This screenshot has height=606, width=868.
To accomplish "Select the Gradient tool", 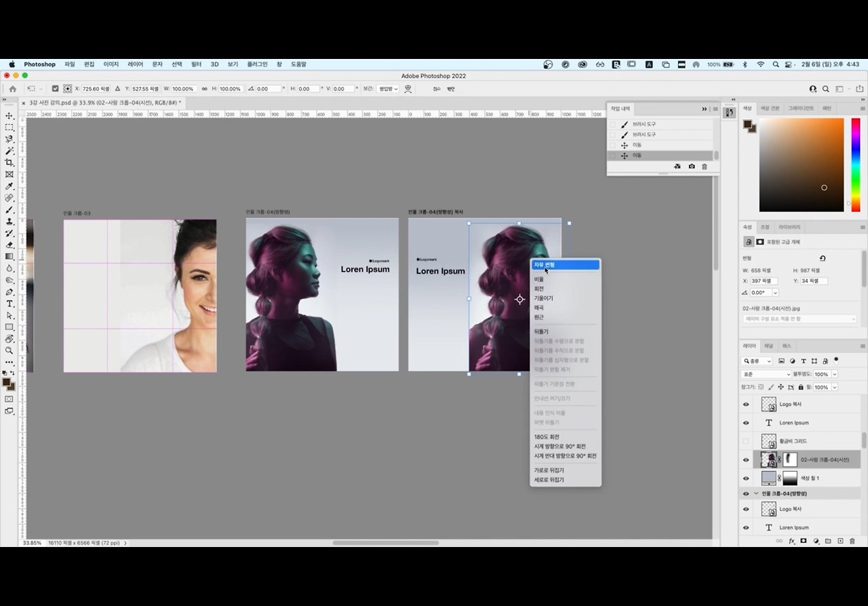I will [9, 256].
